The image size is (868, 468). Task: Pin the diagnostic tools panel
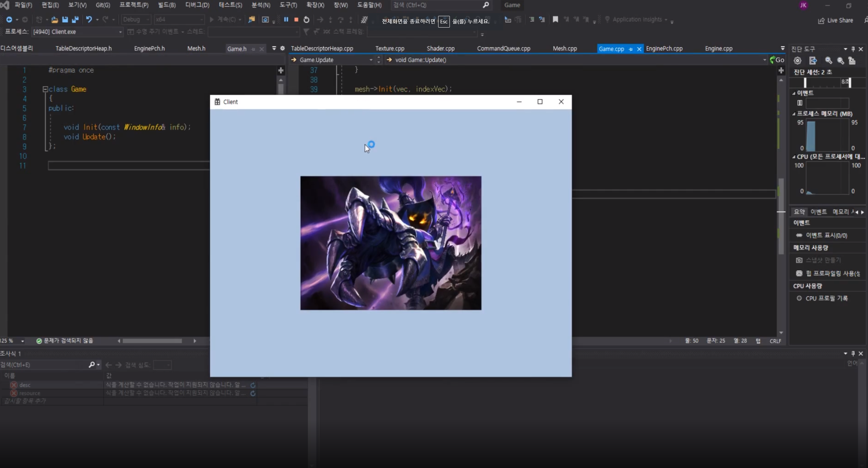[x=853, y=49]
